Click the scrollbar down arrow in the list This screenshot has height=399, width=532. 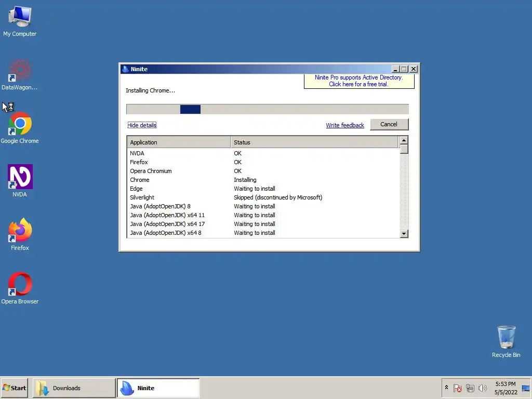pos(404,233)
